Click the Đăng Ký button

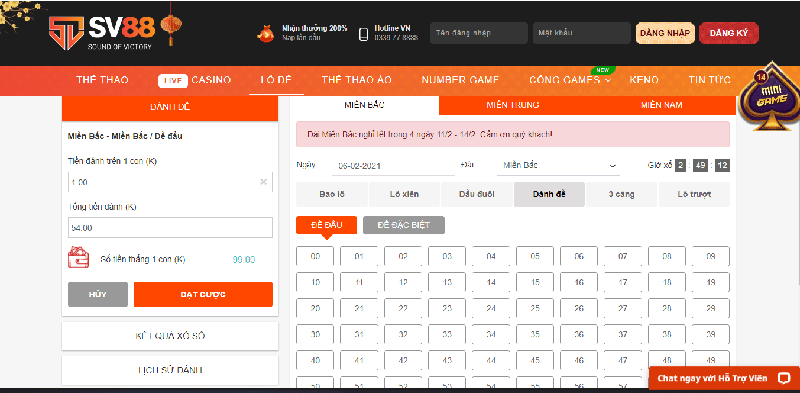click(729, 33)
